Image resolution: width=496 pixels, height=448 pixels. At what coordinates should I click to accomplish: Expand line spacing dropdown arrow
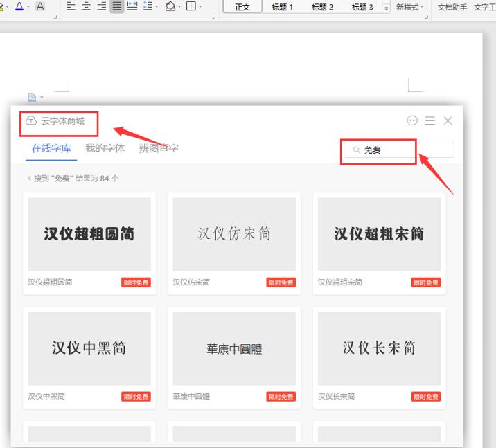[x=157, y=7]
